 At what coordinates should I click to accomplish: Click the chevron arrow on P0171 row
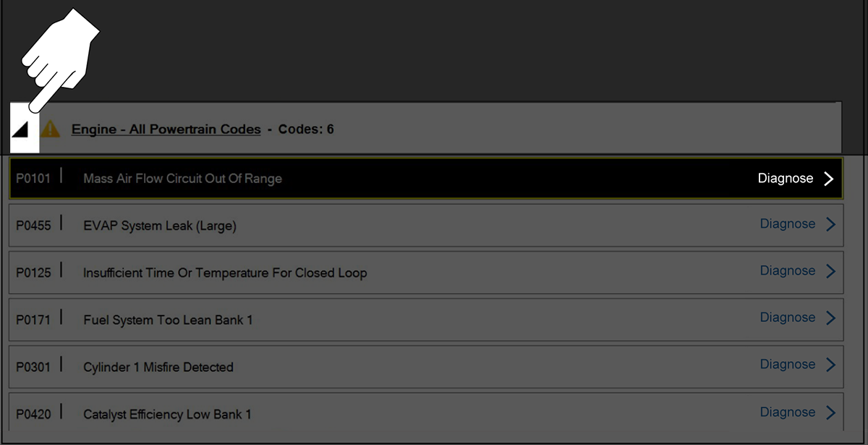[830, 318]
